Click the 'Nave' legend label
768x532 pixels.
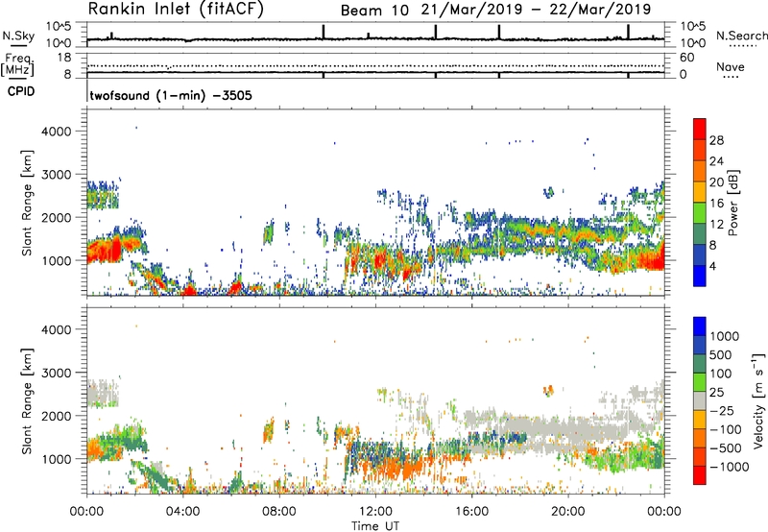tap(730, 67)
